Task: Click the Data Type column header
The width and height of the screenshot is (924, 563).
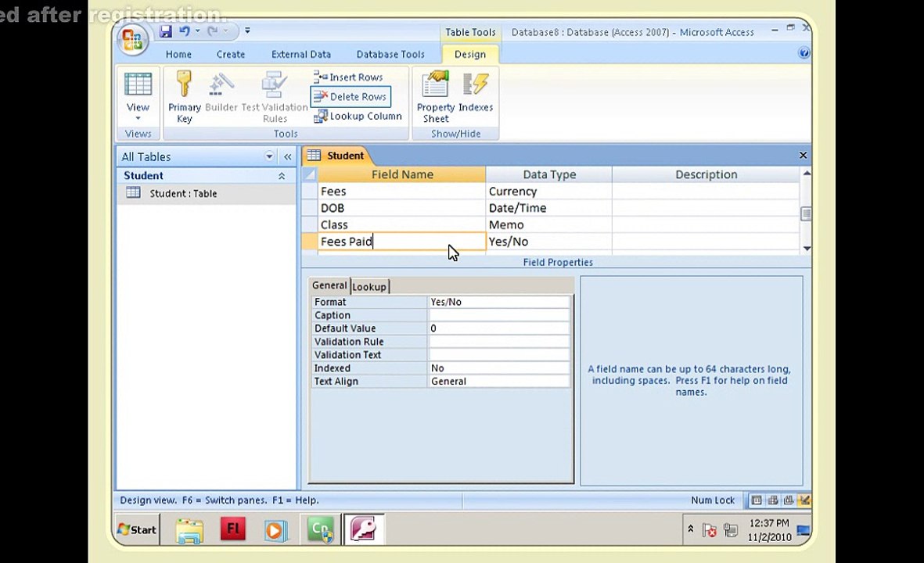Action: point(549,174)
